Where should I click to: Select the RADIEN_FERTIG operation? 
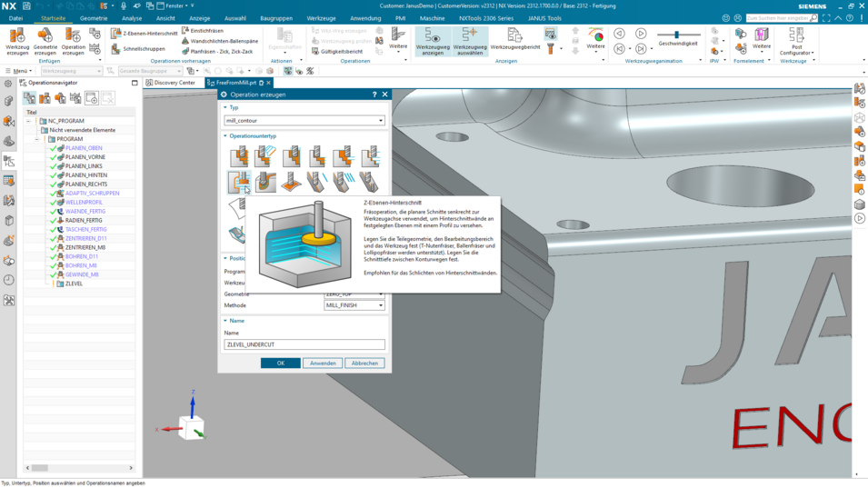[x=84, y=220]
